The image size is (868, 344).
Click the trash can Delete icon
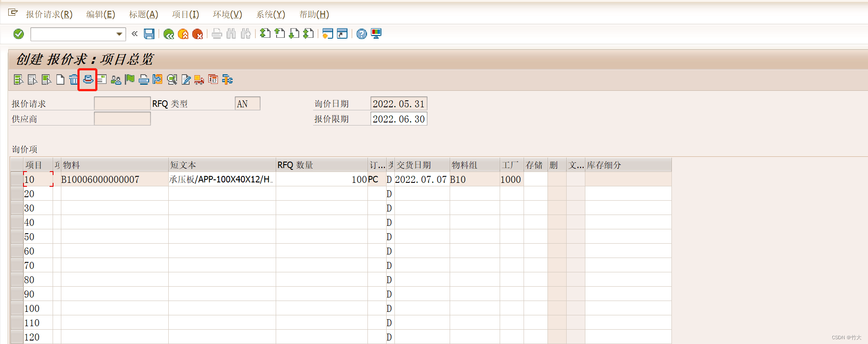(74, 79)
